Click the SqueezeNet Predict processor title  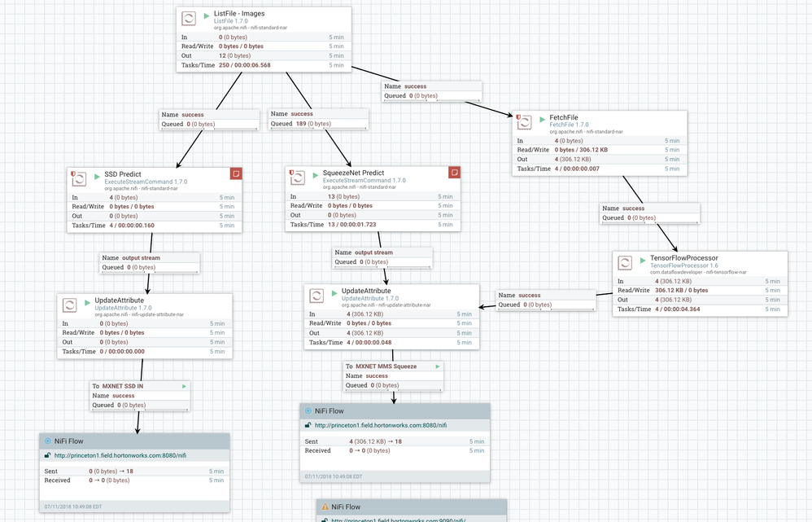[x=353, y=173]
